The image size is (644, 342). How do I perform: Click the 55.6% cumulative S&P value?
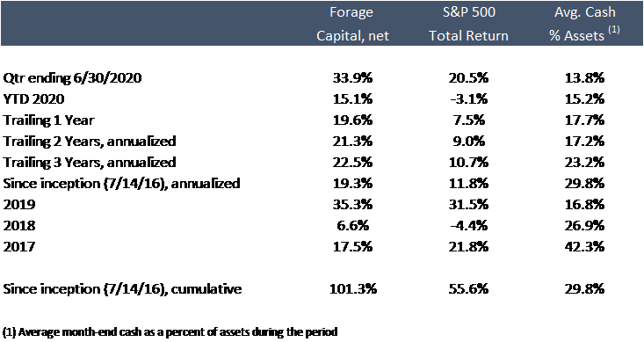click(x=468, y=289)
